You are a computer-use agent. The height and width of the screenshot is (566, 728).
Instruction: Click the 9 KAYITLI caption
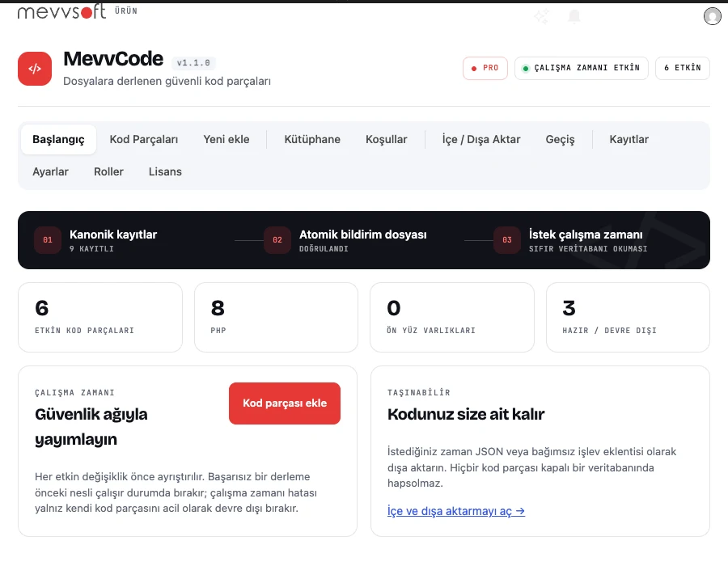pos(92,249)
